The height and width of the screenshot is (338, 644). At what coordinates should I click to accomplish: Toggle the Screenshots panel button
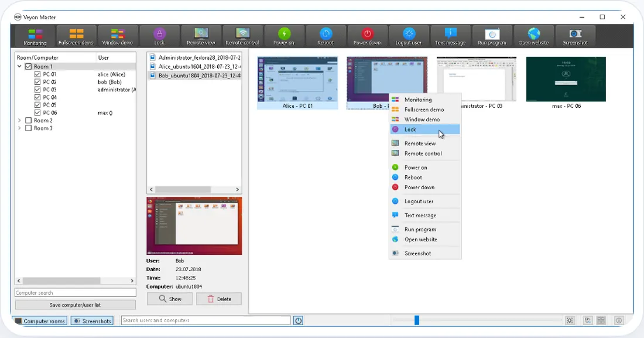[x=92, y=321]
